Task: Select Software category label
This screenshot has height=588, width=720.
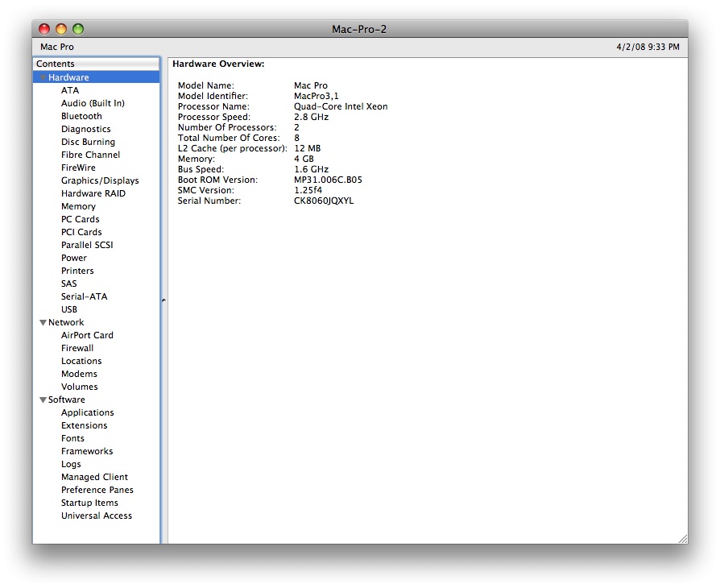Action: [x=67, y=400]
